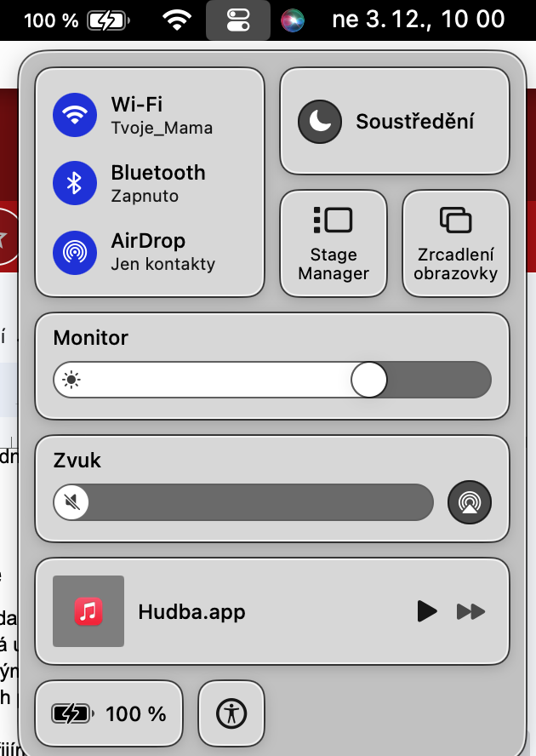Click the Monitor brightness slider knob
This screenshot has width=536, height=756.
coord(368,380)
